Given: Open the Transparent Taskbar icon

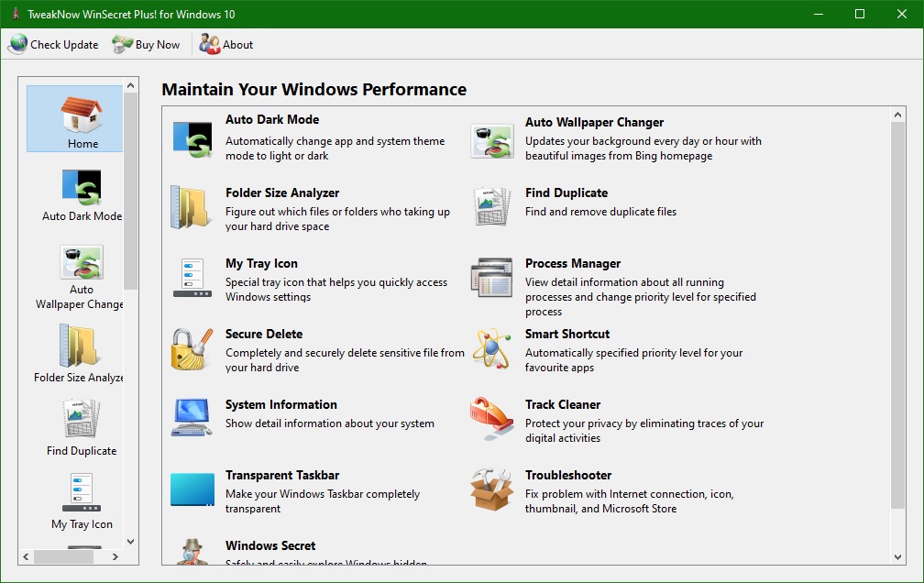Looking at the screenshot, I should 192,489.
